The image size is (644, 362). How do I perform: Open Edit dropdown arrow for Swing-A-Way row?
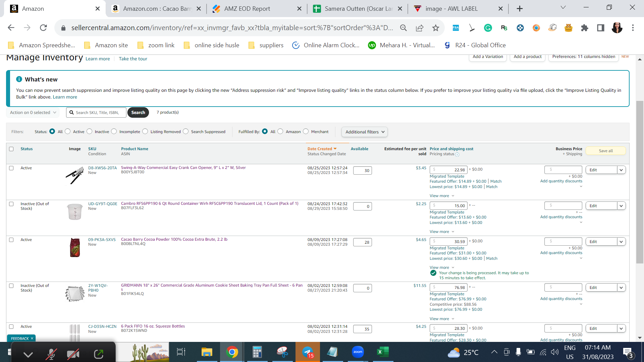(x=621, y=170)
